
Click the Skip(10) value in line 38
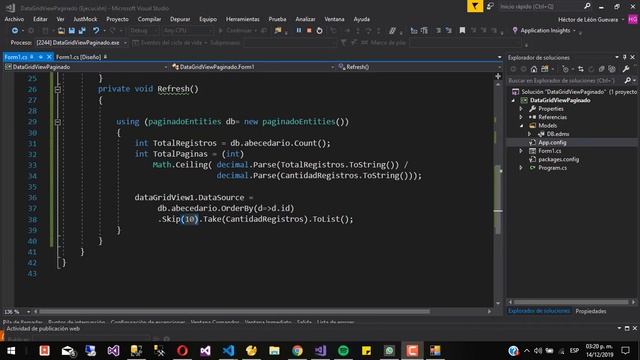pos(190,220)
